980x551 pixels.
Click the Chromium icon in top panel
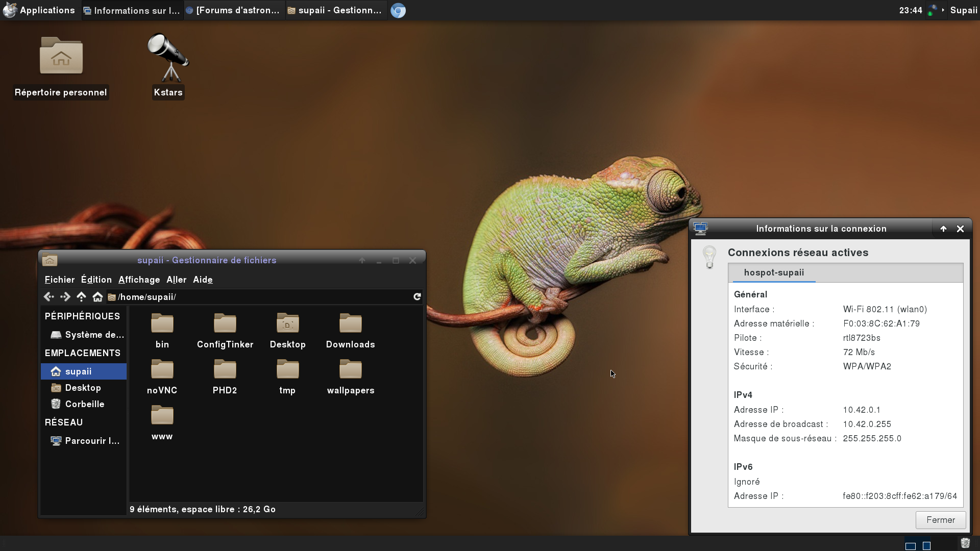[x=398, y=11]
